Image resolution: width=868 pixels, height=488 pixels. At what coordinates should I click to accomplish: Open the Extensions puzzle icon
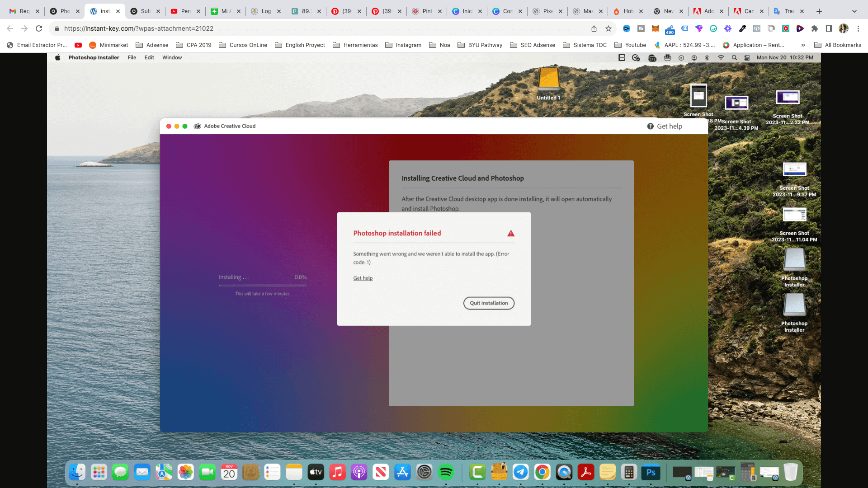coord(815,28)
